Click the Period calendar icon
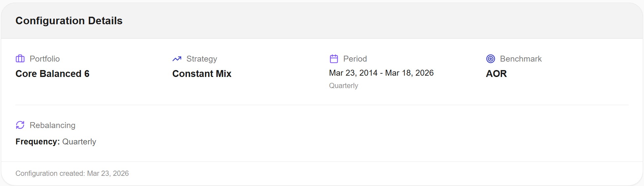 (x=334, y=59)
